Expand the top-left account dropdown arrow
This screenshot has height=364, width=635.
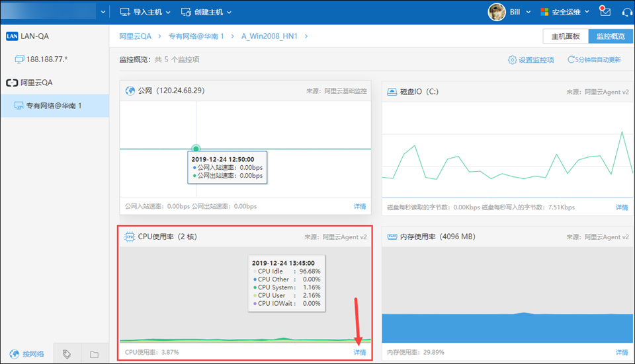[x=103, y=12]
